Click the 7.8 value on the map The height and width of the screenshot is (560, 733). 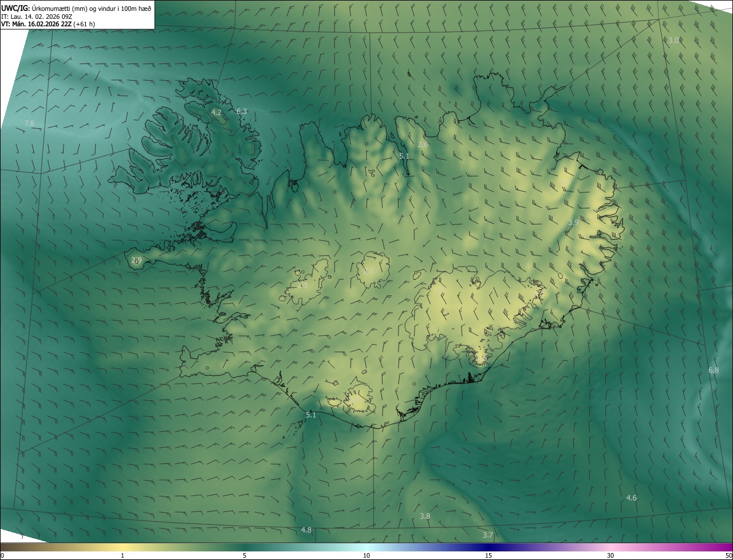[30, 123]
